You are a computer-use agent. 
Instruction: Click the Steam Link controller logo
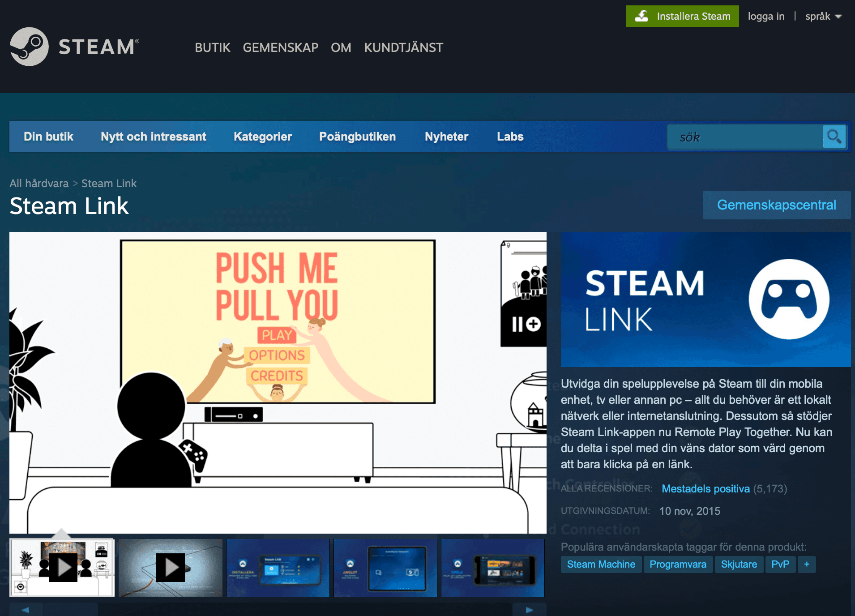789,299
